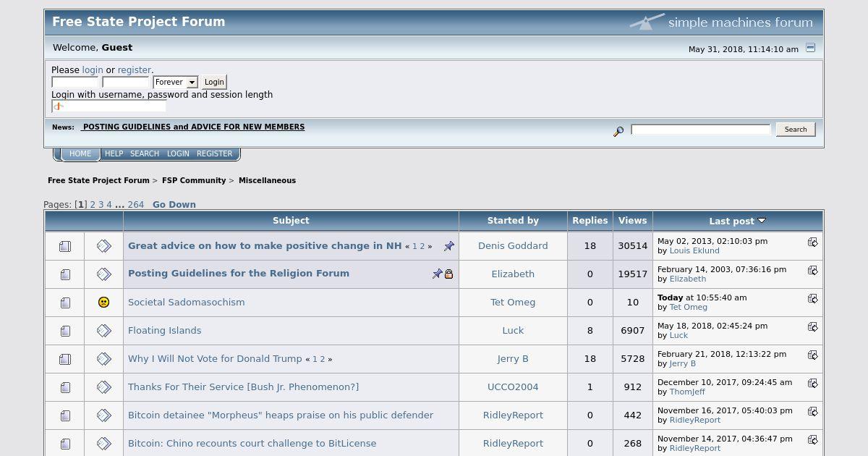868x456 pixels.
Task: Select the LOGIN menu tab
Action: 178,153
